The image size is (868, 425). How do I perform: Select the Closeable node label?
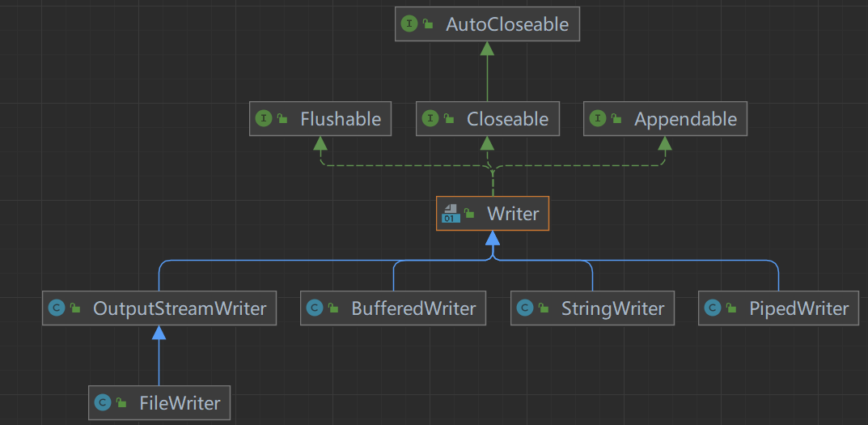pyautogui.click(x=507, y=119)
